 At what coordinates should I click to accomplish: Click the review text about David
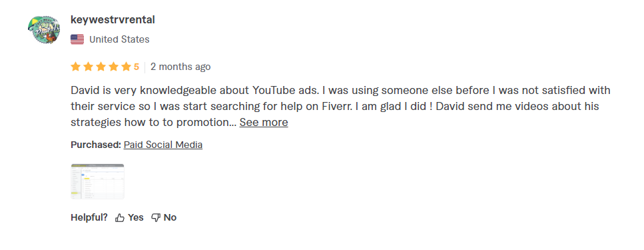tap(340, 106)
